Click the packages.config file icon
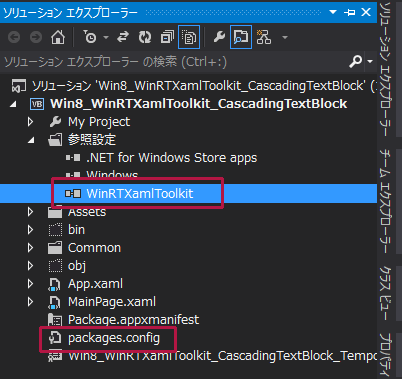This screenshot has height=379, width=402. (55, 338)
